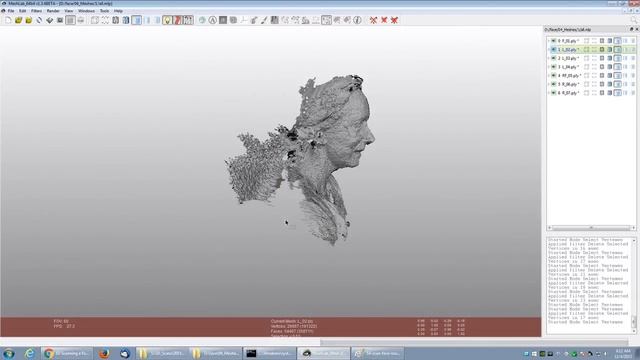640x360 pixels.
Task: Close the layer dialog panel
Action: point(637,29)
